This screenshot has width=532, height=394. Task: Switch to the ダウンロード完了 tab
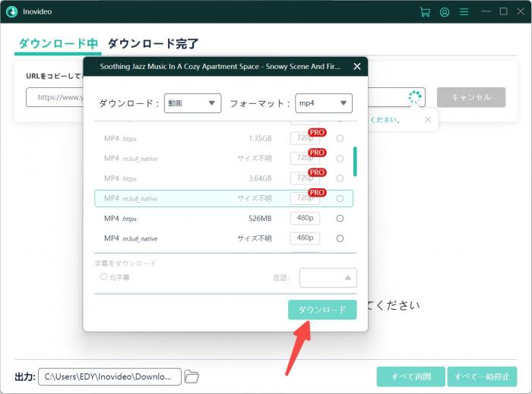[x=153, y=43]
